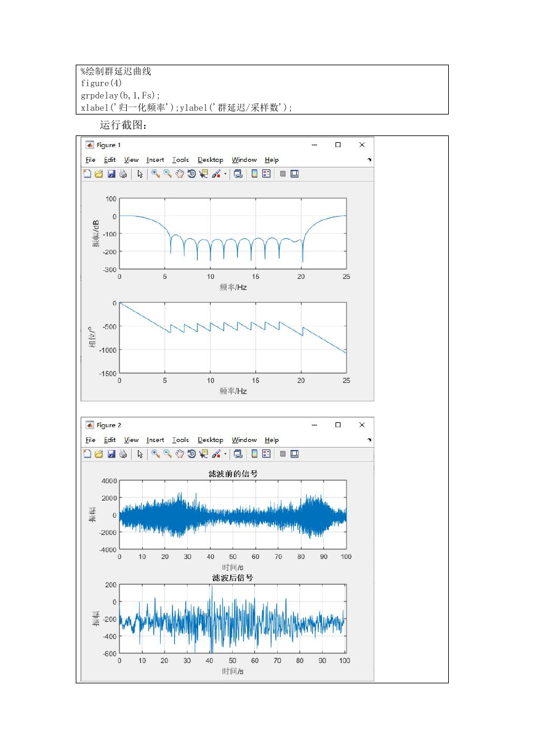Hide Plot Tools icon in Figure 1
Image resolution: width=535 pixels, height=756 pixels.
point(283,174)
